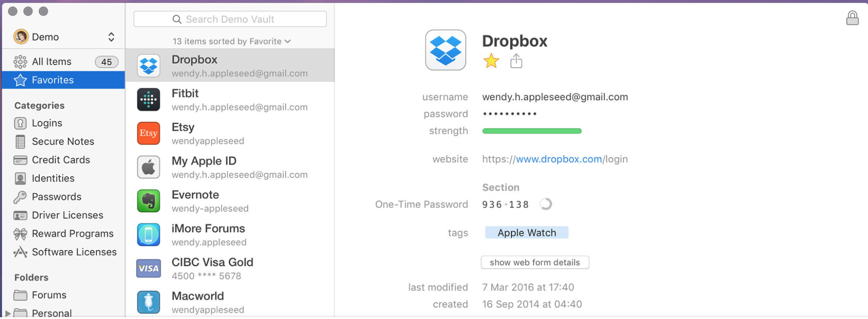This screenshot has width=868, height=319.
Task: Click the Passwords key icon
Action: pos(20,197)
